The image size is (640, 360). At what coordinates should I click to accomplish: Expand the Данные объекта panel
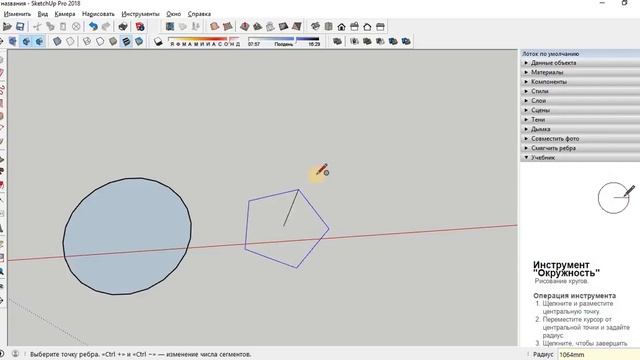(580, 63)
